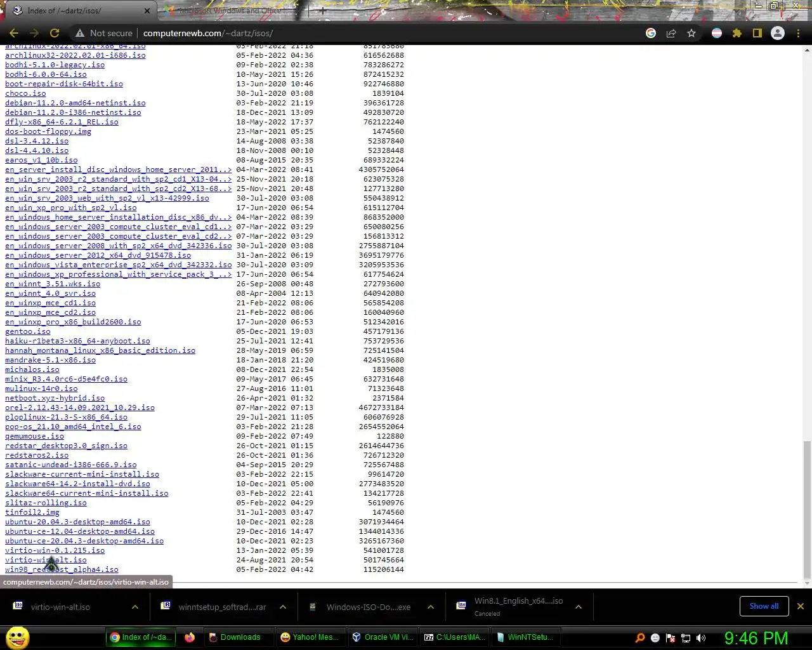
Task: Switch to 7-Zip C:\Users window in taskbar
Action: 455,637
